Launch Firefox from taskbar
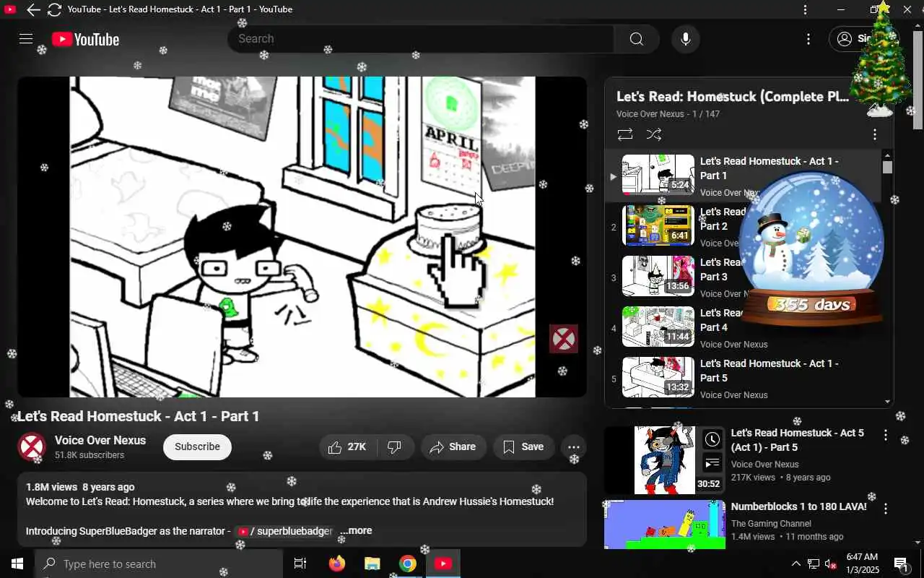924x578 pixels. [x=336, y=564]
